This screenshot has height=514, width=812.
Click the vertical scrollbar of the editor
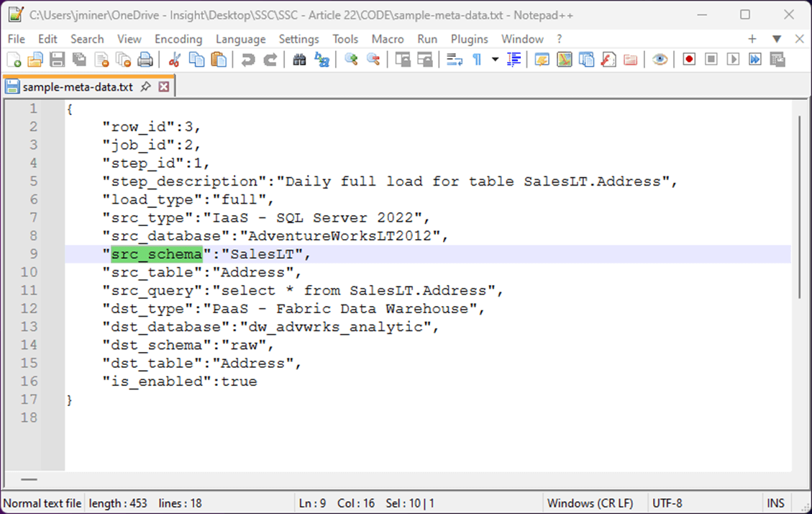(x=799, y=207)
